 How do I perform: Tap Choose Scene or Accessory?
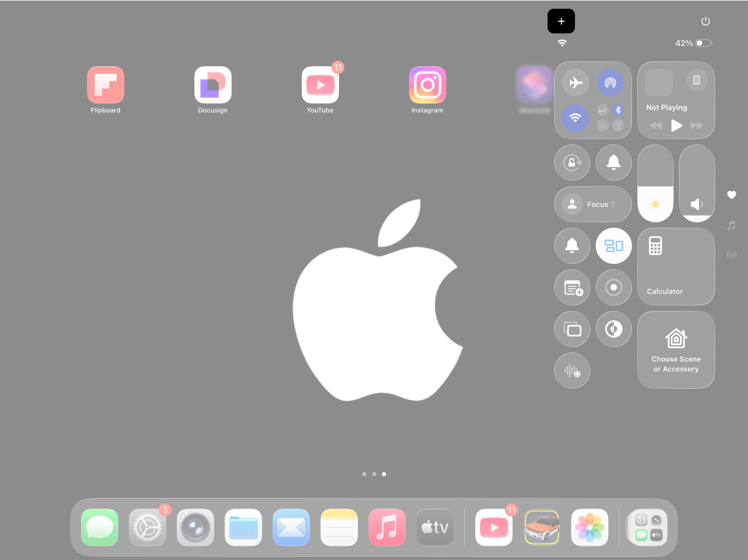point(676,350)
